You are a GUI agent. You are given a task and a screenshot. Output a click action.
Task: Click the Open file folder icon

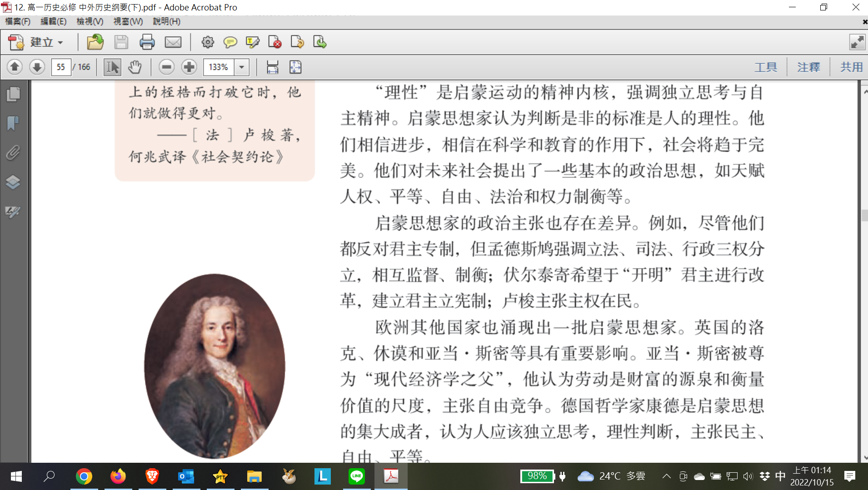pyautogui.click(x=95, y=42)
